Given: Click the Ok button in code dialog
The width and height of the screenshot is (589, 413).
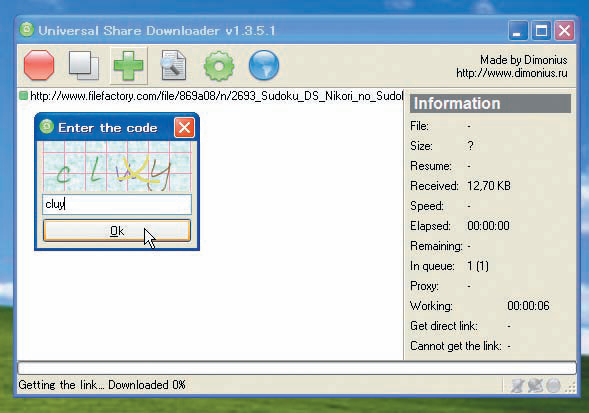Looking at the screenshot, I should (117, 230).
